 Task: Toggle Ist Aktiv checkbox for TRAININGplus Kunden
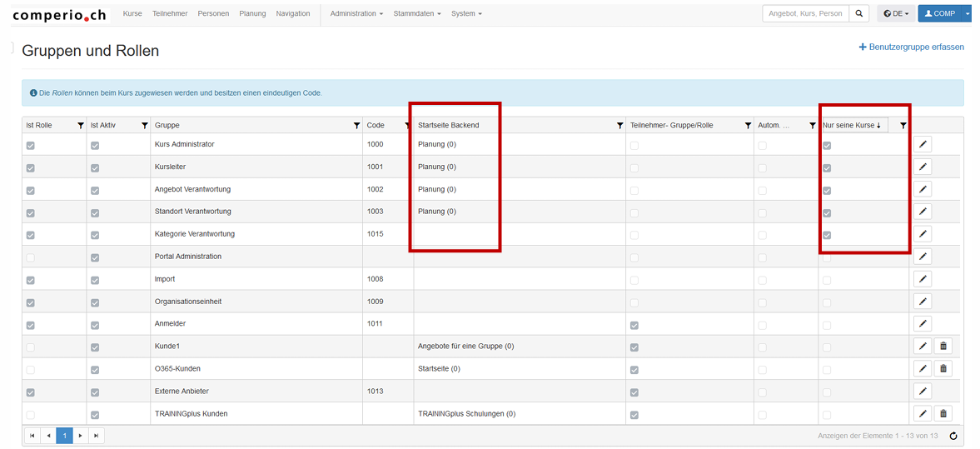click(x=95, y=414)
